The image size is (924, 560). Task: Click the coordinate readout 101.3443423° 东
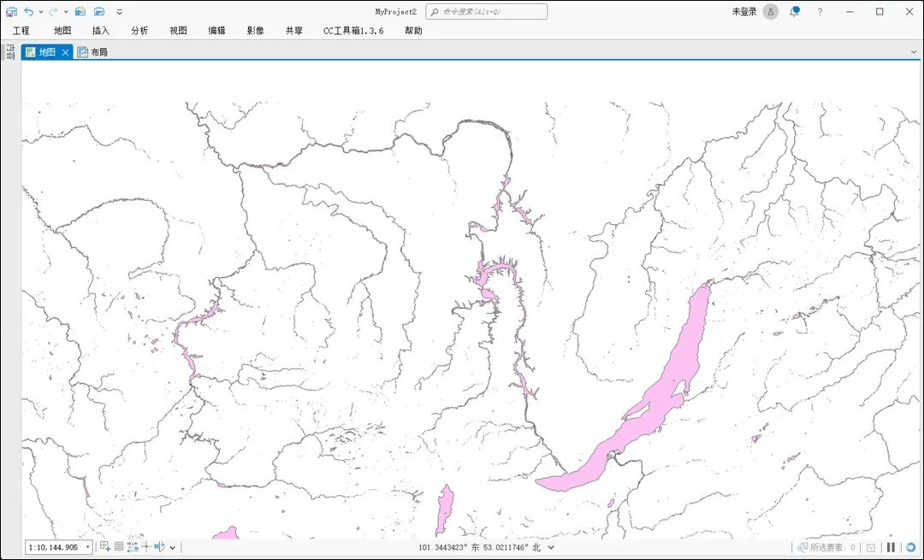pyautogui.click(x=448, y=547)
